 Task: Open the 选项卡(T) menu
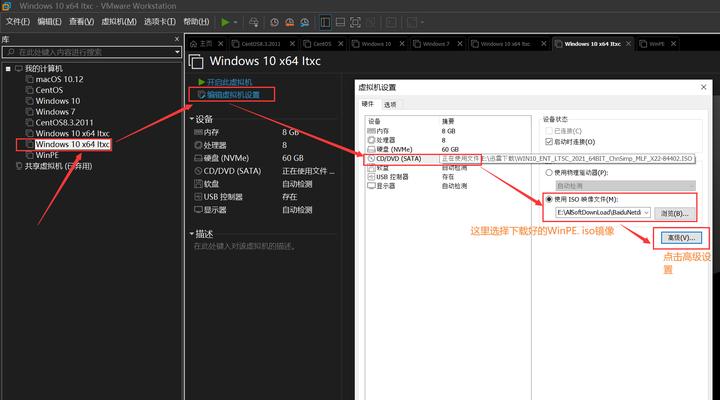(x=159, y=22)
